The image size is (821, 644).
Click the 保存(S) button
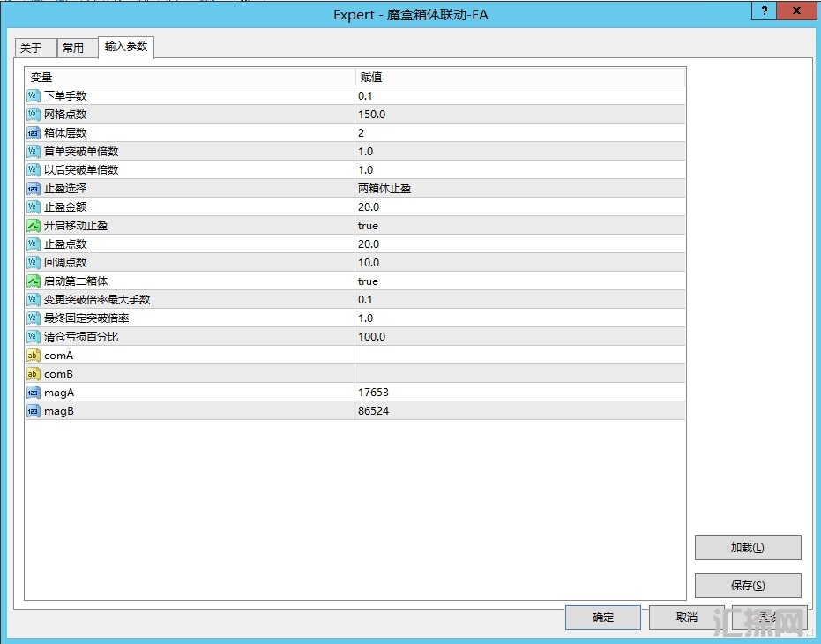pos(748,585)
